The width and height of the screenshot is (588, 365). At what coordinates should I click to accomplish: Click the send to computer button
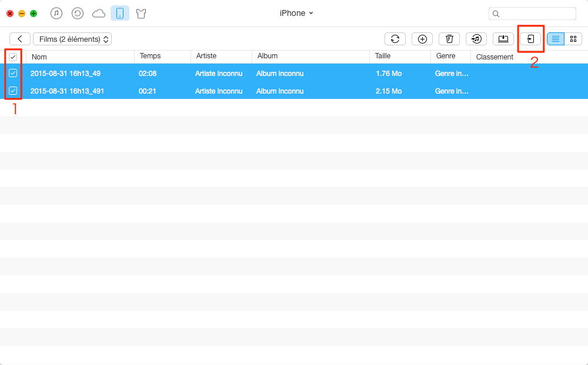point(503,39)
